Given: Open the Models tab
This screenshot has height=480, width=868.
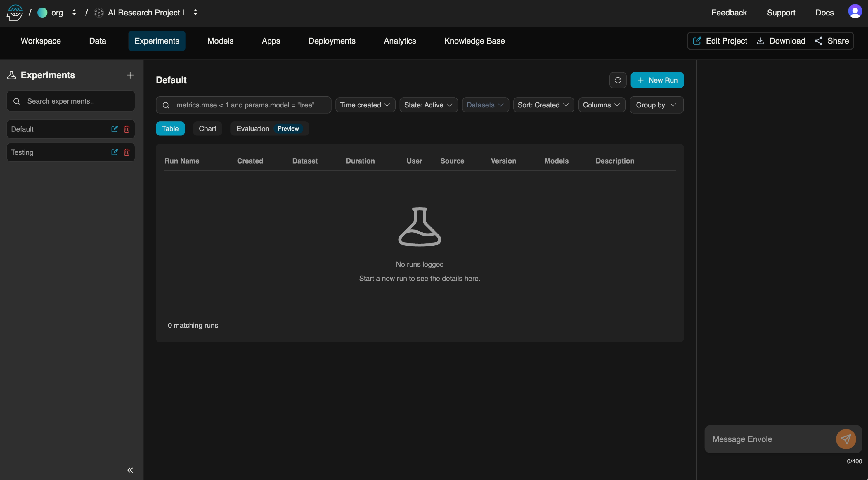Looking at the screenshot, I should pyautogui.click(x=220, y=41).
